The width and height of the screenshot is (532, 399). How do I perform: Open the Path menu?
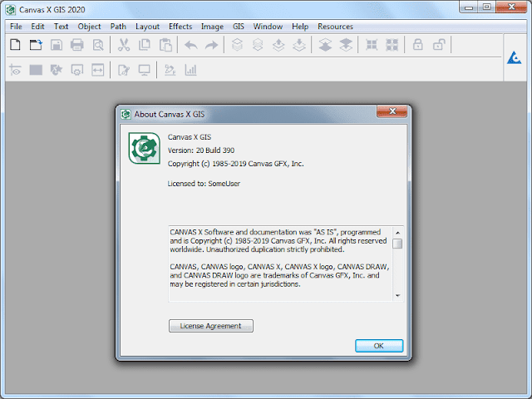(118, 27)
